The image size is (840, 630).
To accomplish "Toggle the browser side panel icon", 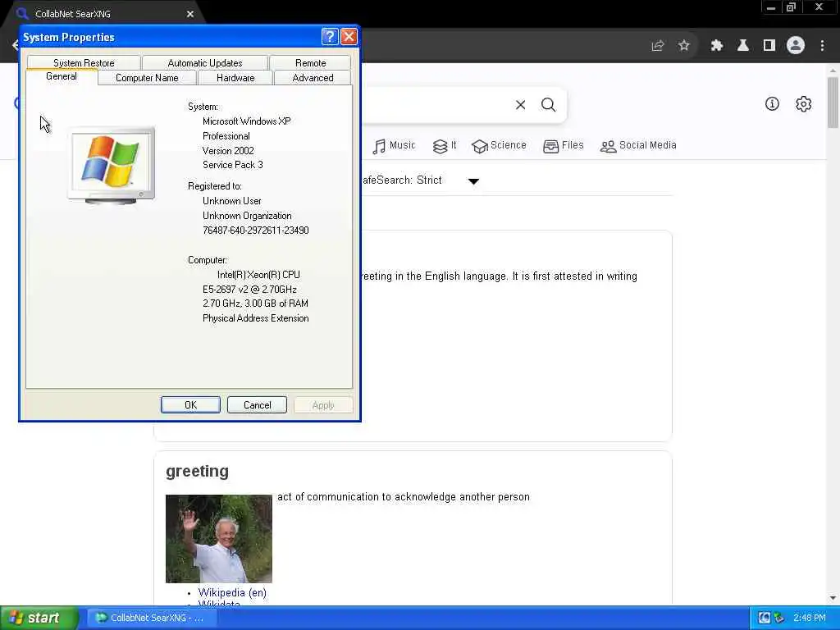I will (769, 46).
